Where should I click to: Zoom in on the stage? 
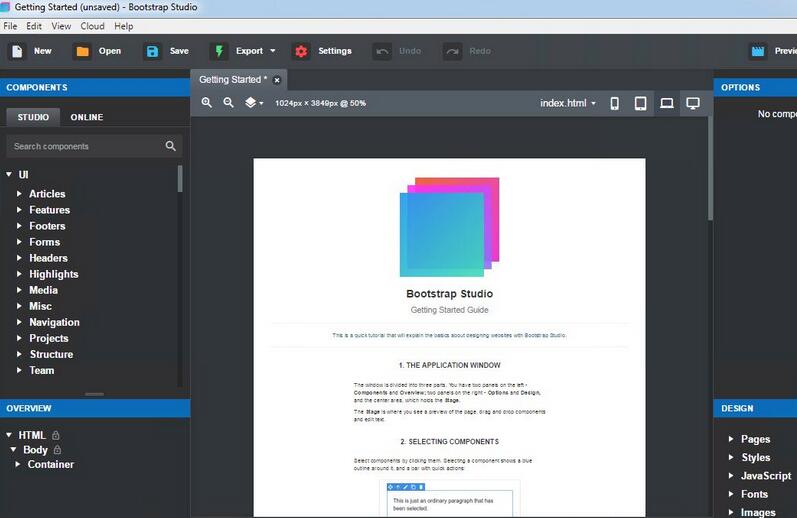tap(206, 103)
